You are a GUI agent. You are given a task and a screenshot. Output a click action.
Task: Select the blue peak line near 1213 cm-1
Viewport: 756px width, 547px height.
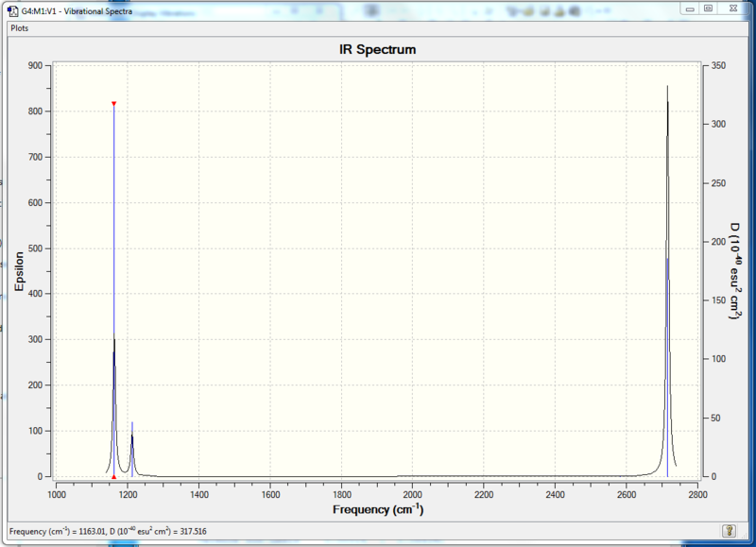click(x=132, y=449)
